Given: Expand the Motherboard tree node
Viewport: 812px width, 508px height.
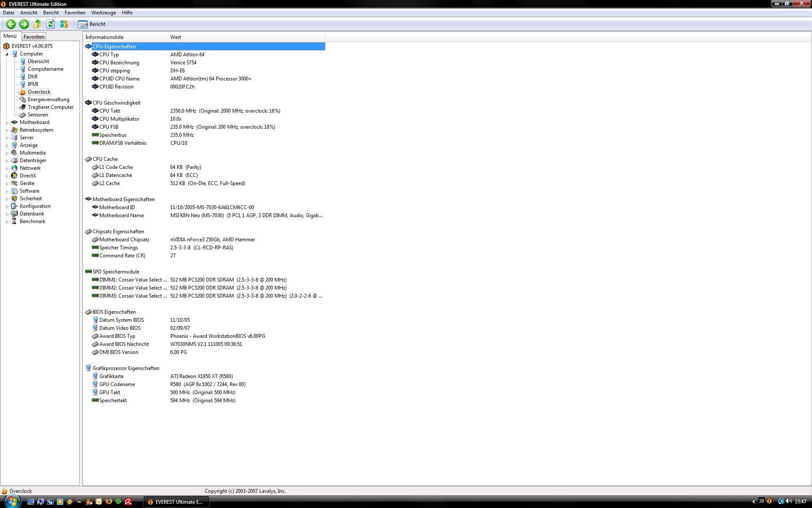Looking at the screenshot, I should (x=7, y=123).
